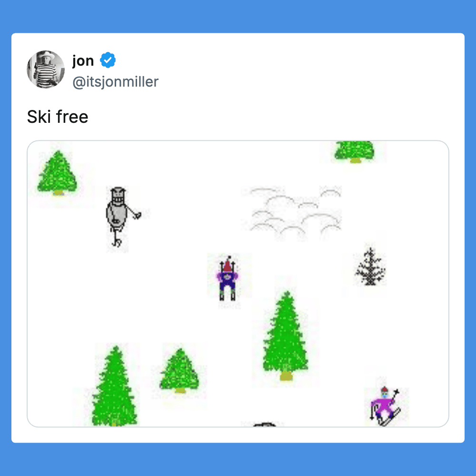Click the green tree near the image's left edge
The height and width of the screenshot is (476, 476).
(x=58, y=173)
